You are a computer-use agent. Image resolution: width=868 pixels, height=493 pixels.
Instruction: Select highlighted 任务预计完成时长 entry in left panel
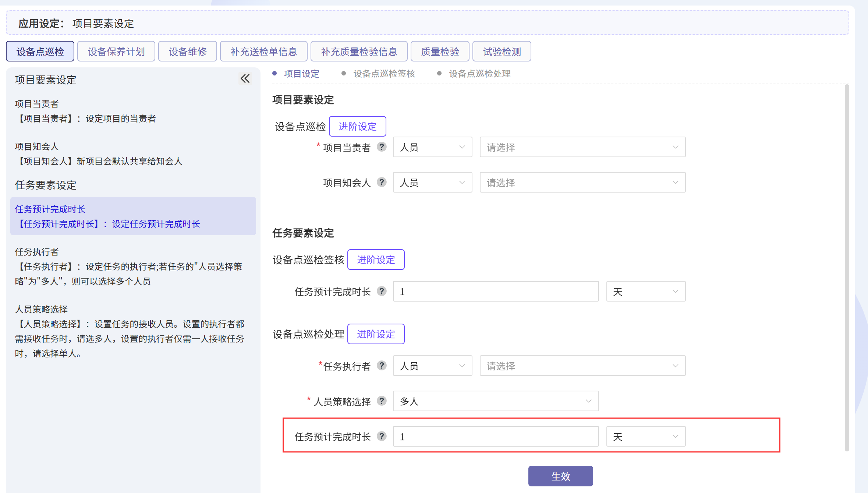133,216
